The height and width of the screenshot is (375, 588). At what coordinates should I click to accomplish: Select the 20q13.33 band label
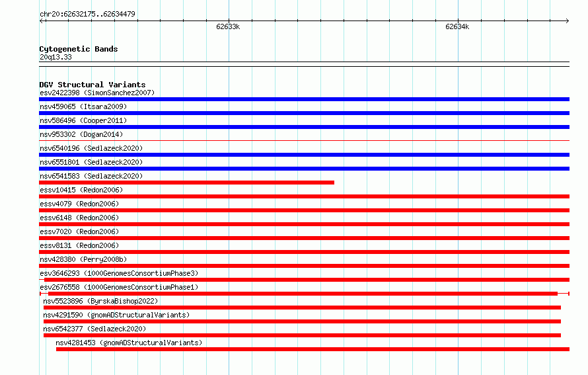[55, 57]
